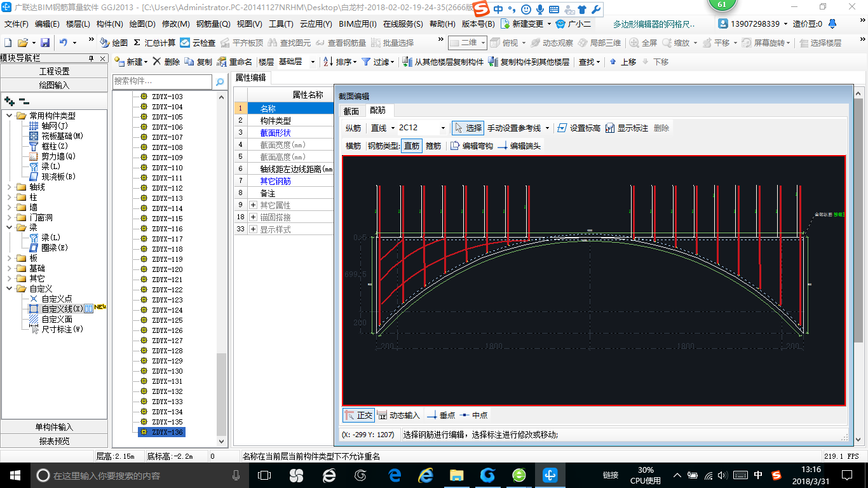Click 绘图输入 navigation button
868x488 pixels.
55,85
